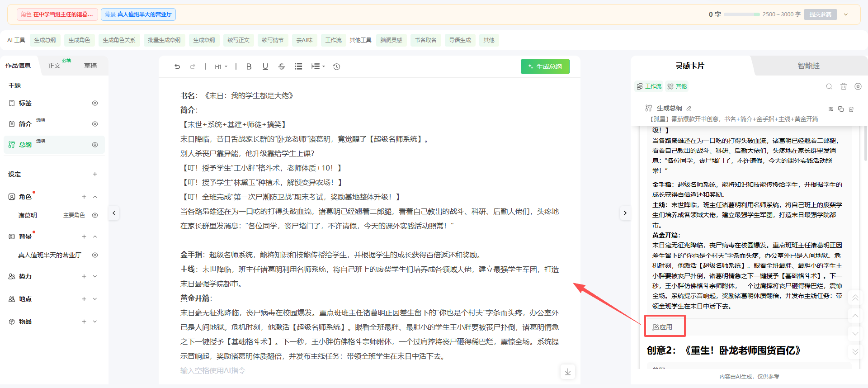The image size is (868, 388).
Task: Open the indent options dropdown
Action: [x=318, y=66]
